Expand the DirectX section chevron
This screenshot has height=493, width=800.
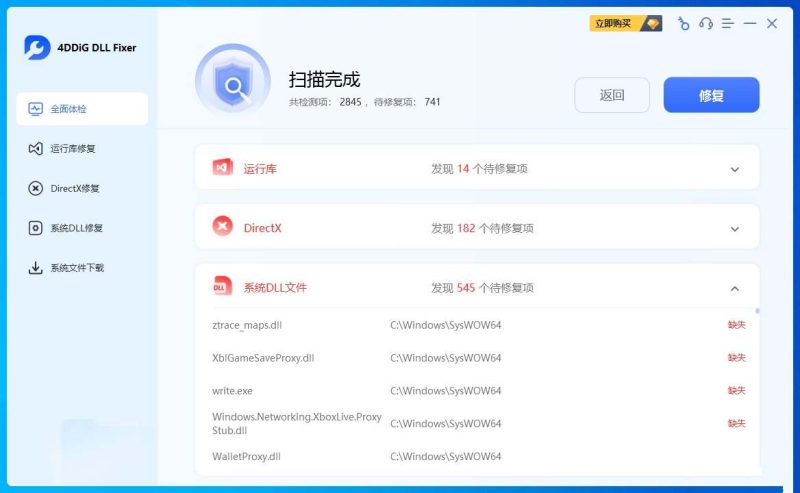[735, 229]
